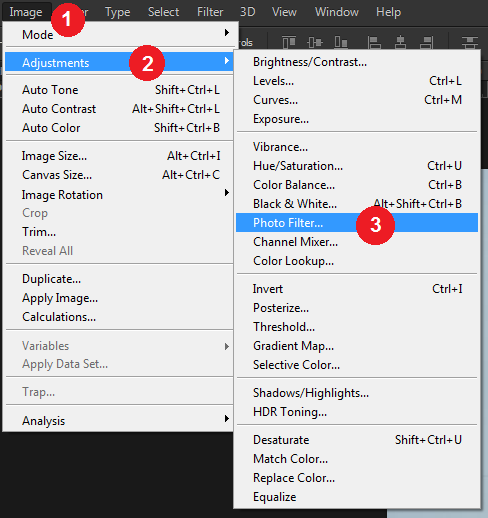Screen dimensions: 488x518
Task: Click the Image Rotation entry label
Action: [x=62, y=195]
